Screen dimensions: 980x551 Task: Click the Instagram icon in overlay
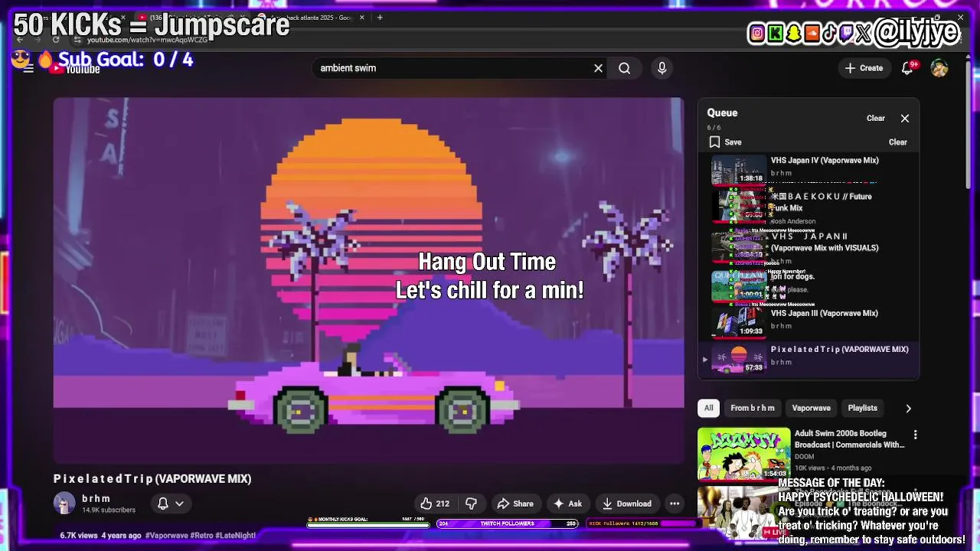tap(757, 33)
